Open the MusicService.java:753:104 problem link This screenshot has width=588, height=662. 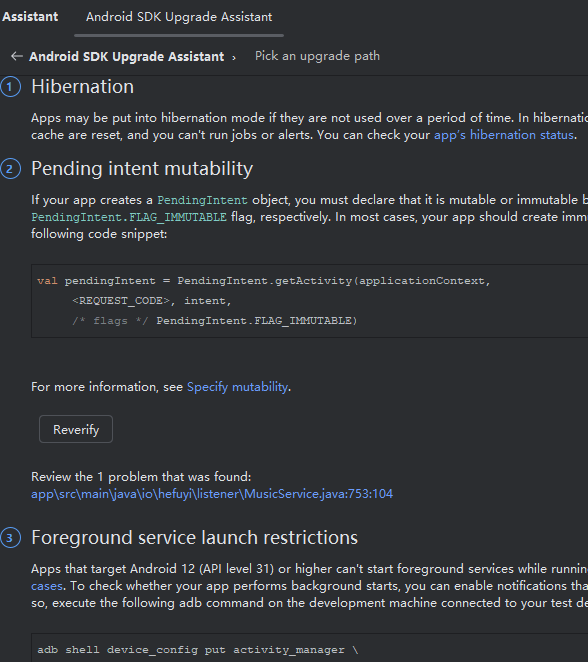212,494
